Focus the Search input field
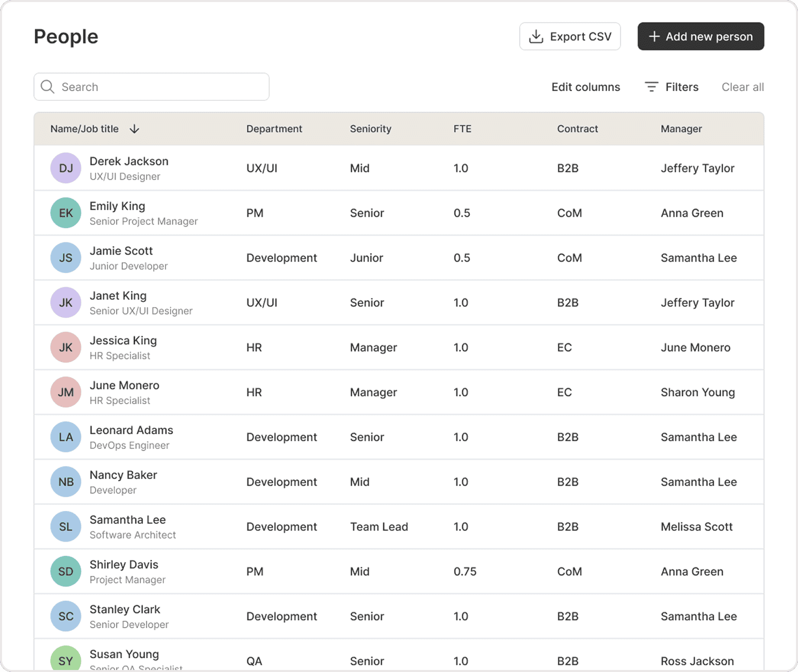This screenshot has height=672, width=798. (x=163, y=87)
